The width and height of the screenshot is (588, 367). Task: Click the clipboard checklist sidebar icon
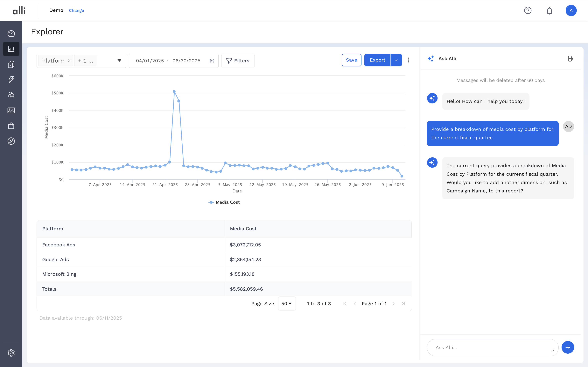click(x=11, y=64)
